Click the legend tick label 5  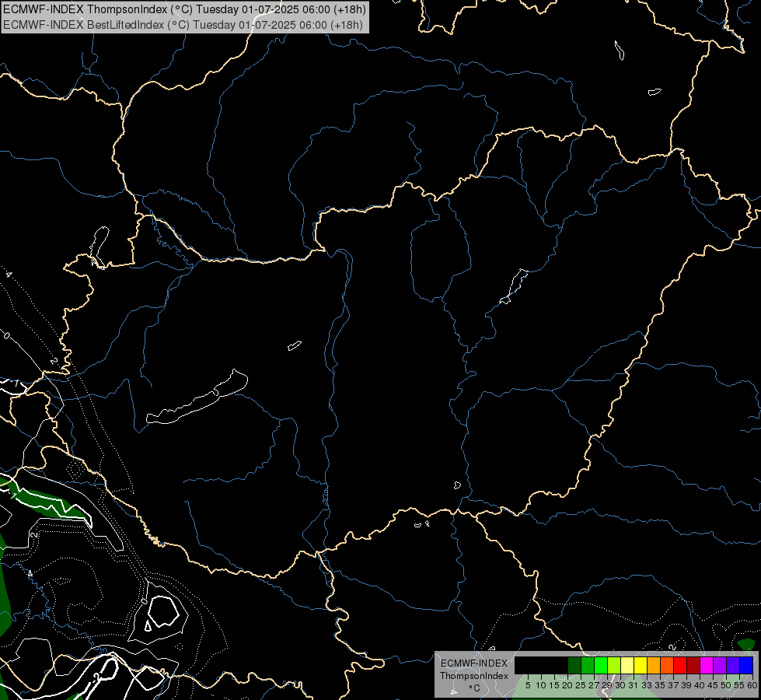point(528,685)
